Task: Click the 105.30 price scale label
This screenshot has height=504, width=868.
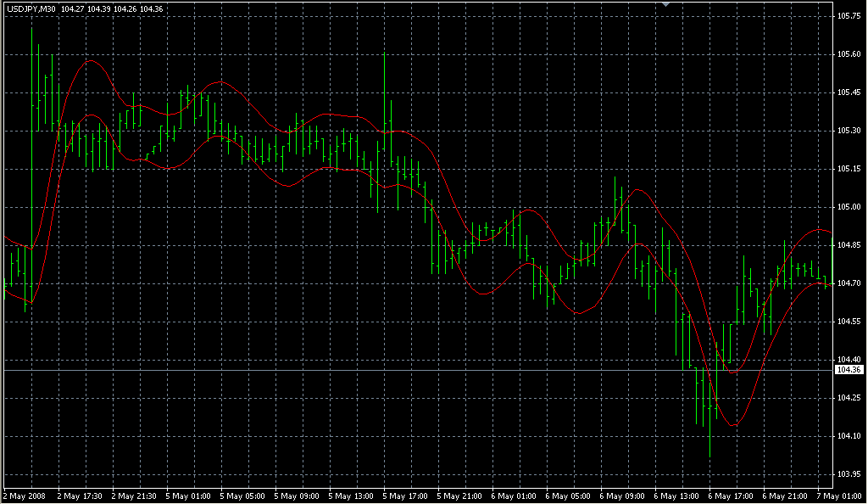Action: tap(849, 131)
